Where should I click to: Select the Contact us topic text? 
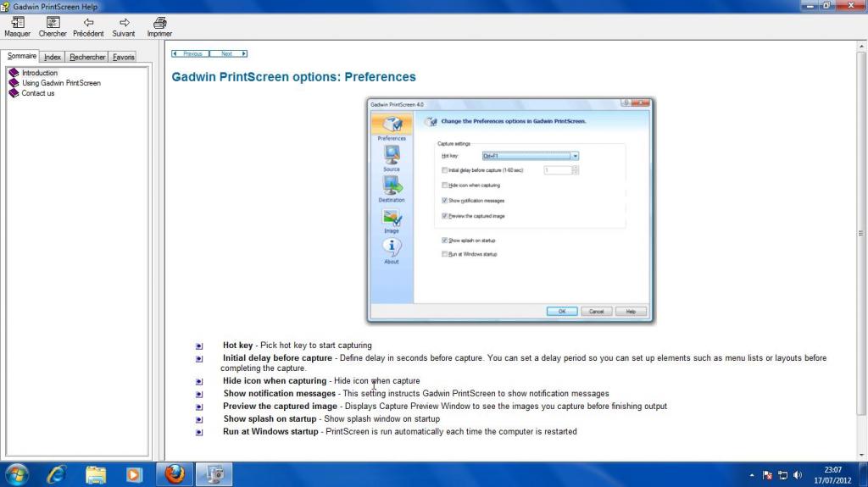pyautogui.click(x=37, y=93)
